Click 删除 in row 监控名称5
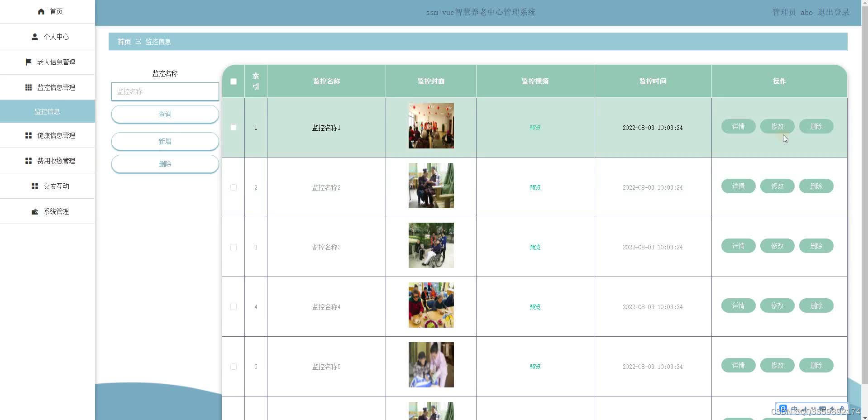This screenshot has width=868, height=420. point(816,365)
